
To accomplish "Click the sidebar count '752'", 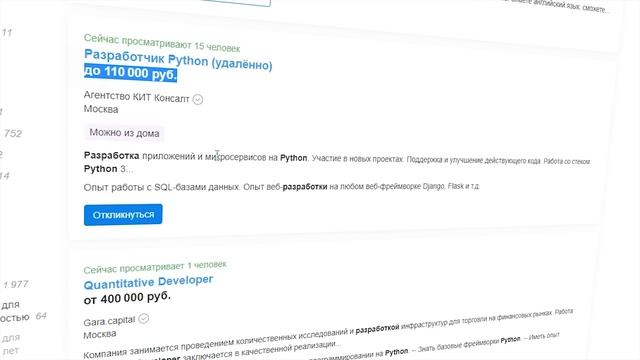I will 13,133.
